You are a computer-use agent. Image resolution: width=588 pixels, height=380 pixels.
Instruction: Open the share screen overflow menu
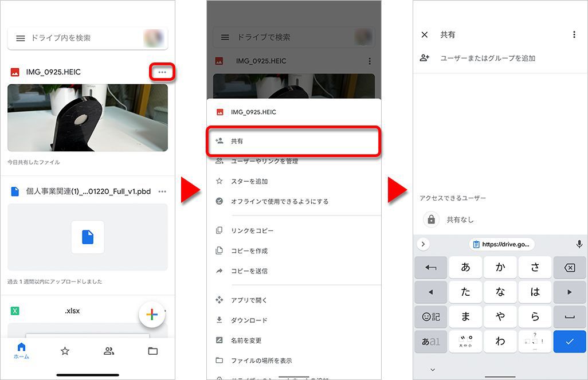point(574,34)
